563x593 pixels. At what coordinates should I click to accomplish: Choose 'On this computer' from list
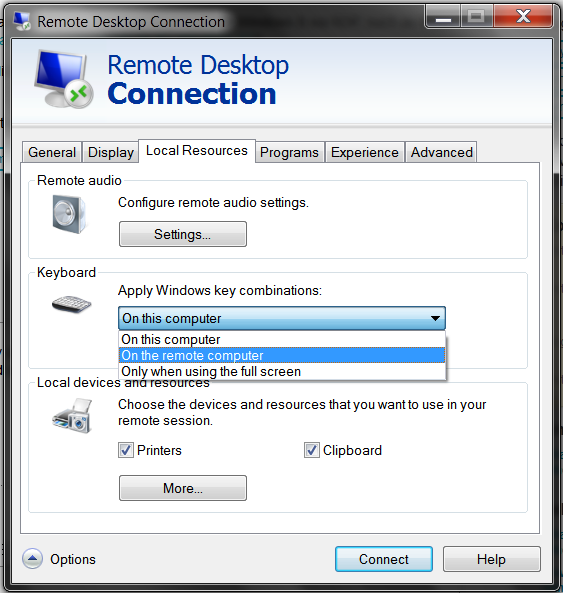[x=282, y=340]
